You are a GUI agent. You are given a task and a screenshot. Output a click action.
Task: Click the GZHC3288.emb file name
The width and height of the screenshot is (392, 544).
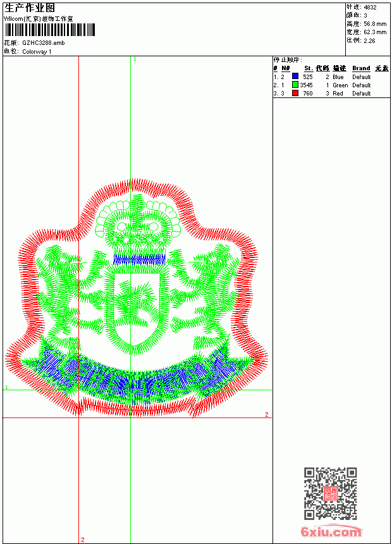point(44,43)
